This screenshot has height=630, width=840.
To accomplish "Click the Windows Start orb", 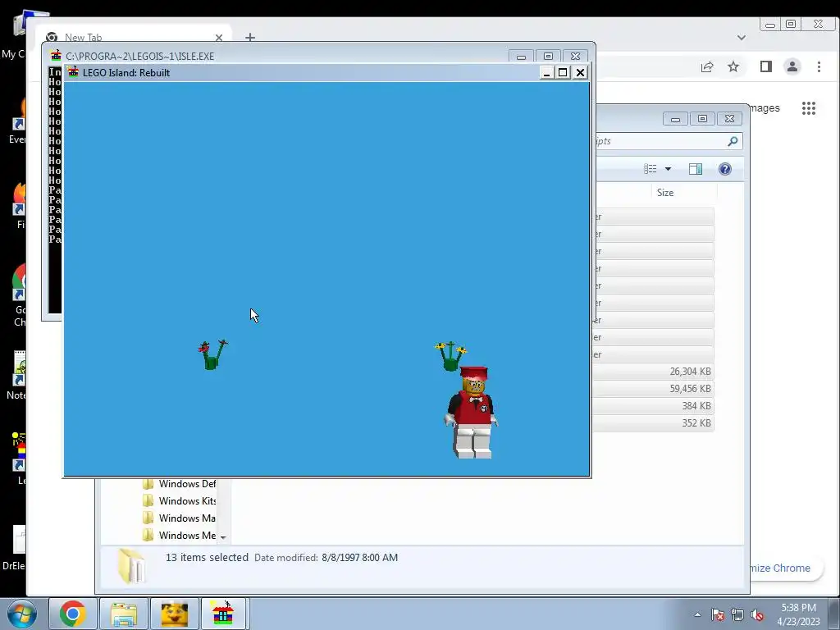I will click(x=22, y=614).
